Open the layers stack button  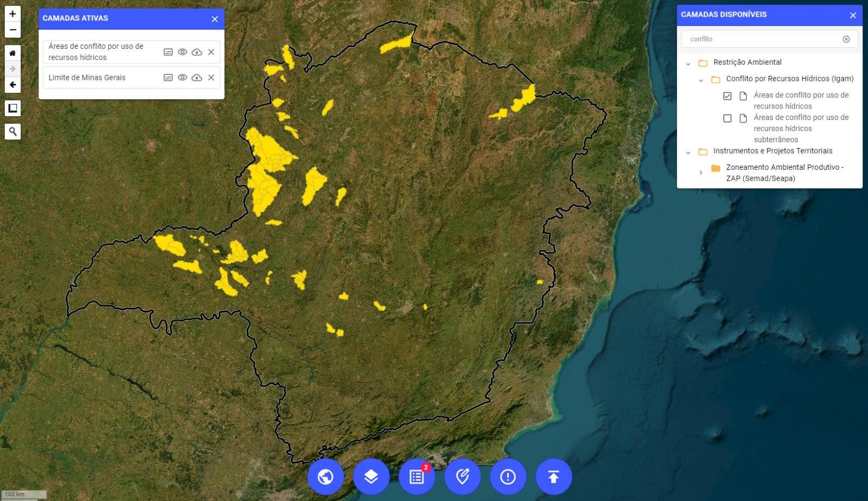[x=371, y=477]
